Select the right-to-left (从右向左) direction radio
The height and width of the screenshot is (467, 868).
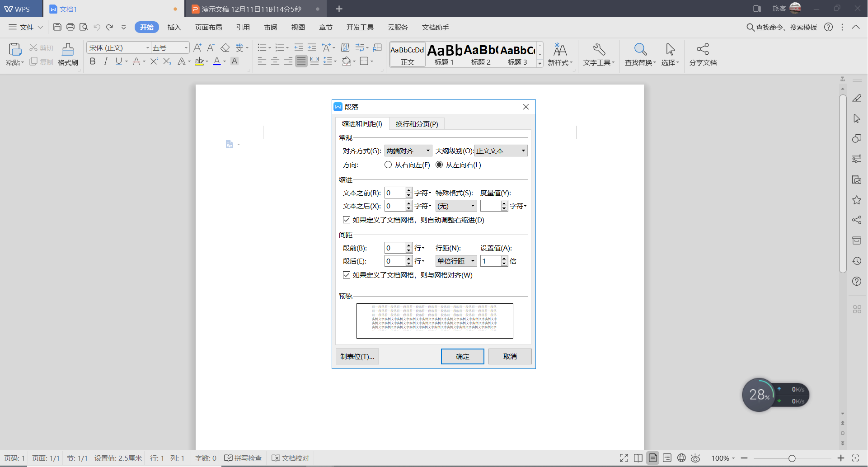[x=388, y=165]
